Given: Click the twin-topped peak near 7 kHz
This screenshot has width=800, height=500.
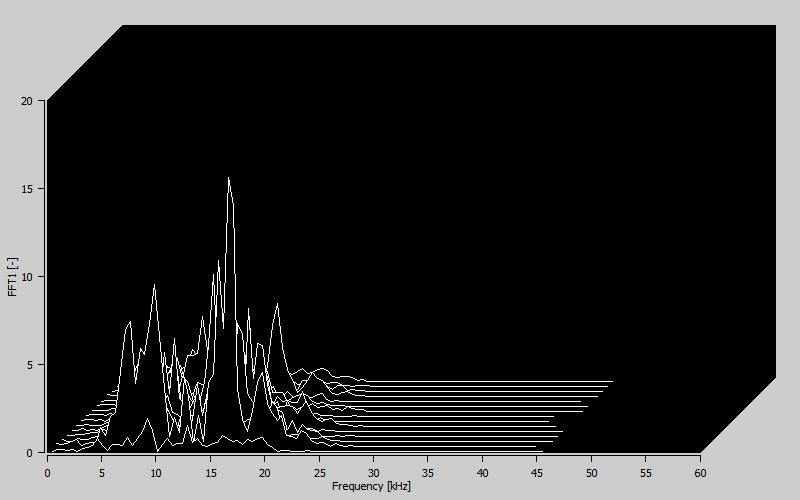Looking at the screenshot, I should tap(129, 324).
